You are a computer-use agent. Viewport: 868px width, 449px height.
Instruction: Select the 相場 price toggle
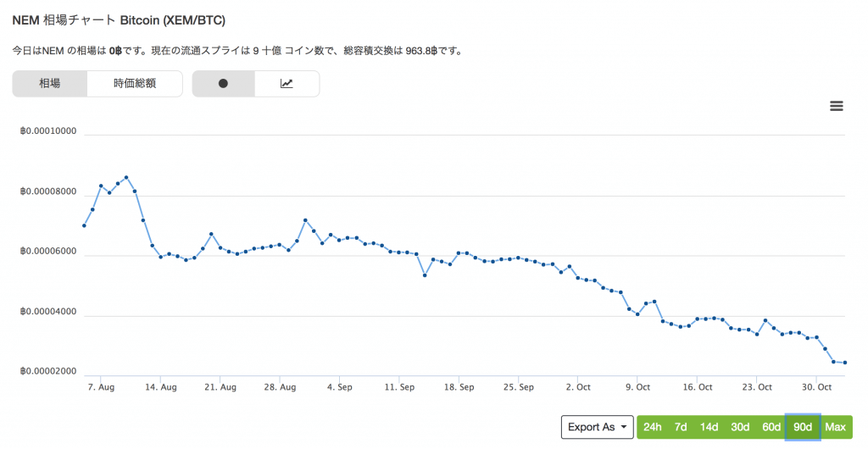tap(49, 84)
